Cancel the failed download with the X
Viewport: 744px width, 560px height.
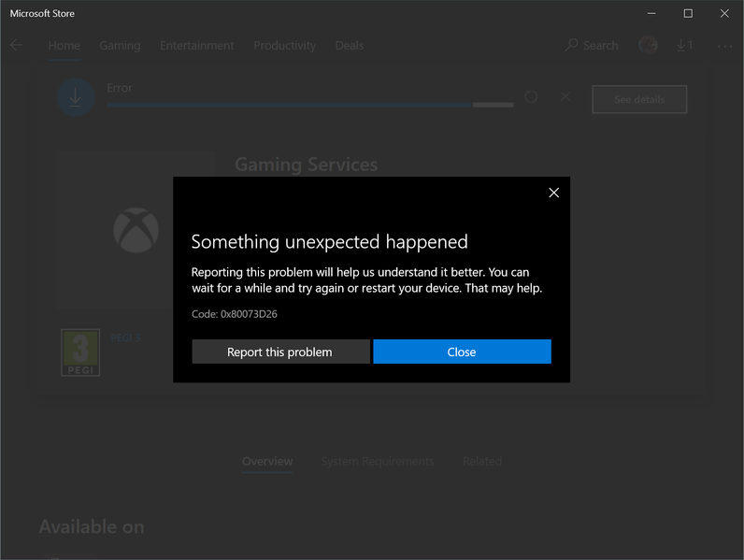(565, 96)
